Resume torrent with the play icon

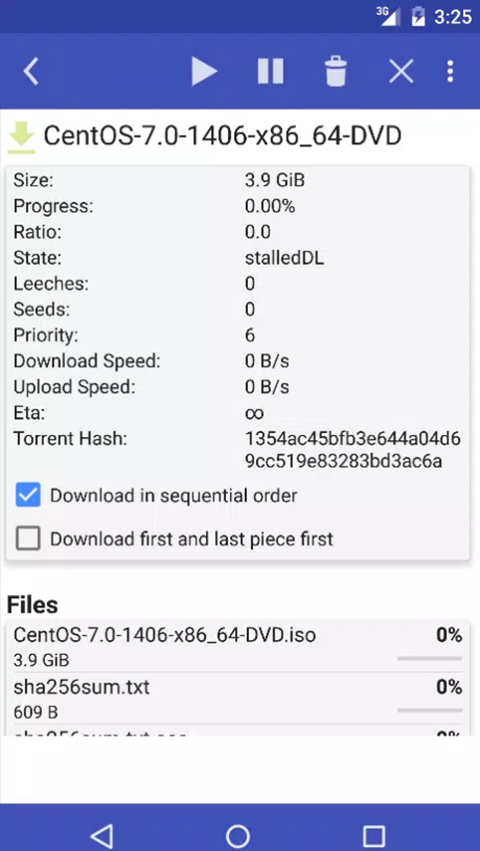click(204, 71)
